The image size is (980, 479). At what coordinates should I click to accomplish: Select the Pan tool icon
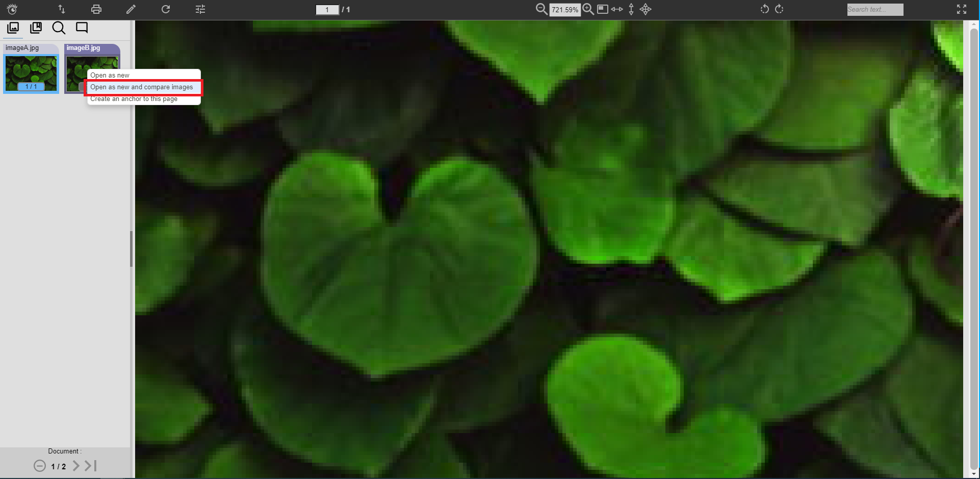[x=646, y=9]
